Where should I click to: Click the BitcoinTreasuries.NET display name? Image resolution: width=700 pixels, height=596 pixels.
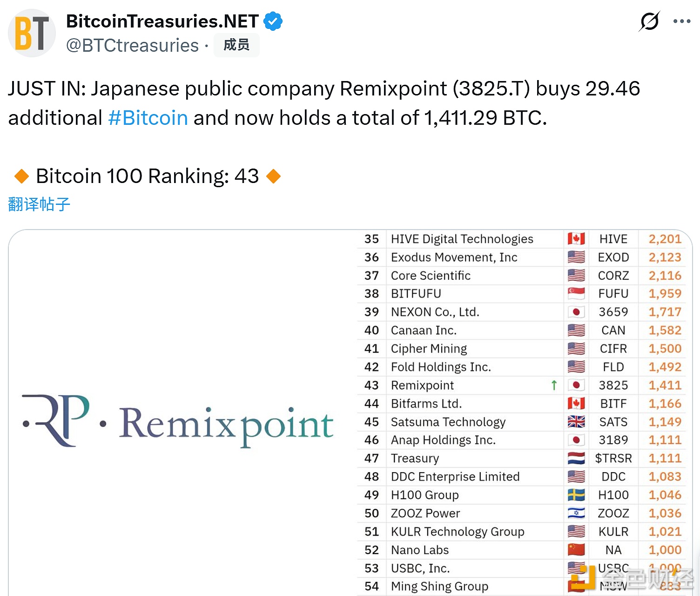[x=162, y=21]
